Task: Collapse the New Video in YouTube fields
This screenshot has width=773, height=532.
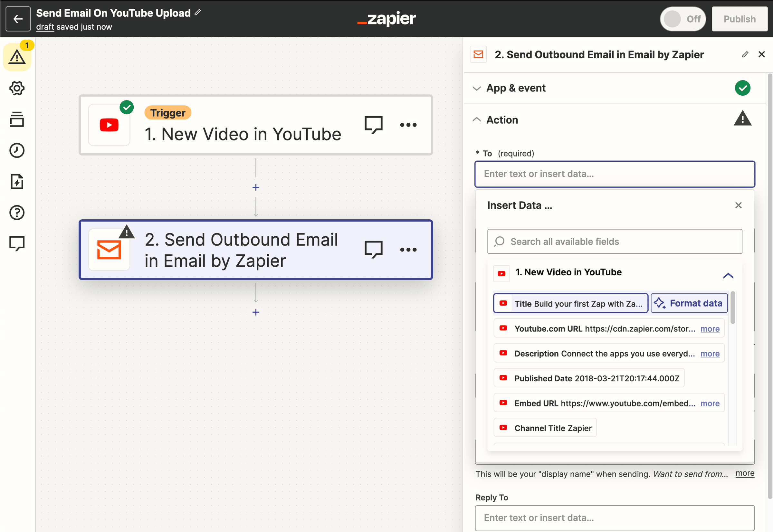Action: point(728,276)
